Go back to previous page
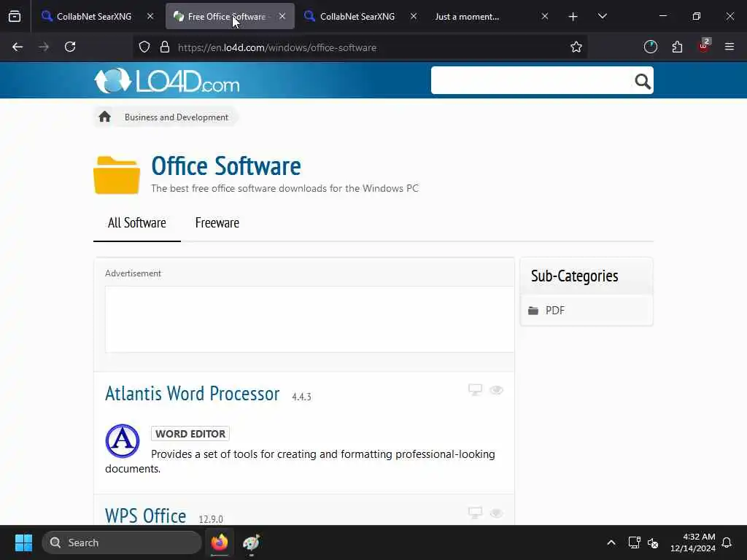This screenshot has height=560, width=747. click(x=18, y=47)
